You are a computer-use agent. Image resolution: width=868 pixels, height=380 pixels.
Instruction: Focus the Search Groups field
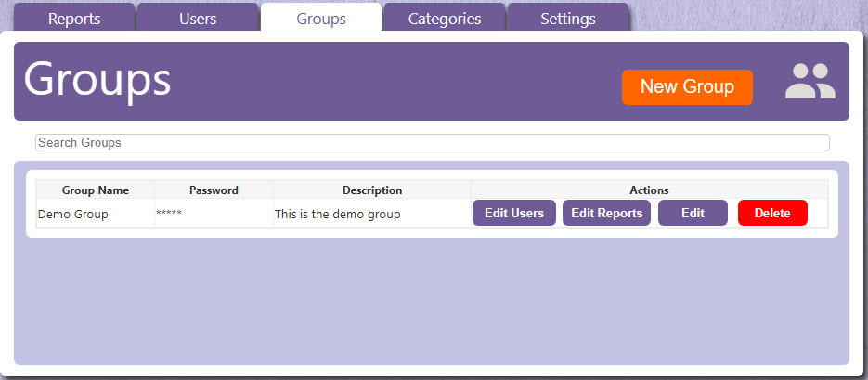pyautogui.click(x=433, y=142)
